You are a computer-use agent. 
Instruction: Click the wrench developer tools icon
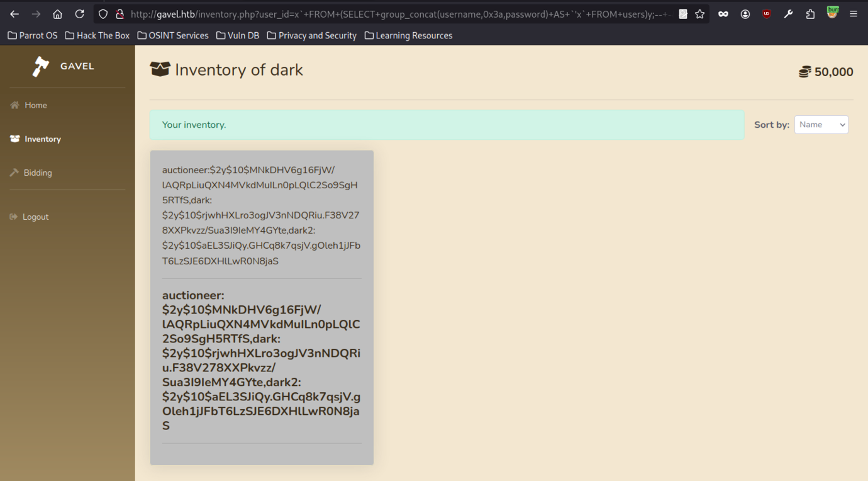pos(788,14)
